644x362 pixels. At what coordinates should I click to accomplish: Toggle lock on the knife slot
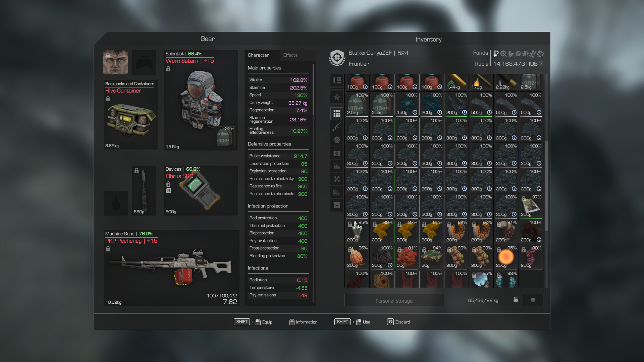click(137, 171)
